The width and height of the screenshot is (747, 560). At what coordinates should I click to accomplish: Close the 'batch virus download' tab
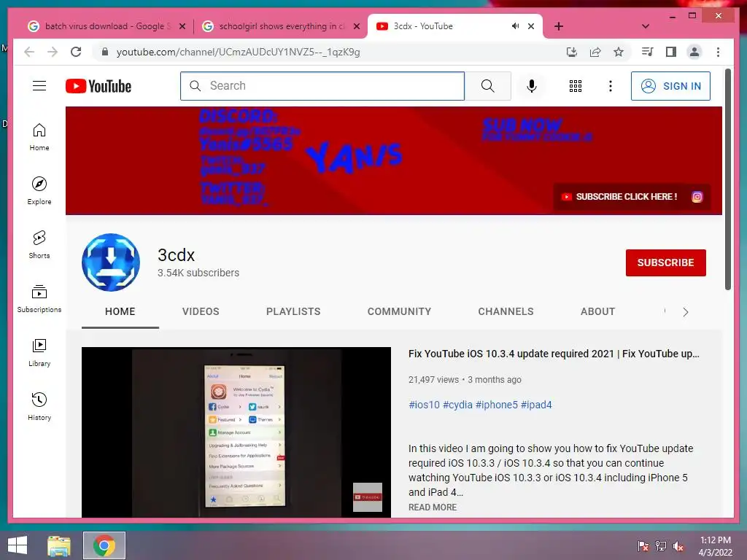pyautogui.click(x=182, y=26)
